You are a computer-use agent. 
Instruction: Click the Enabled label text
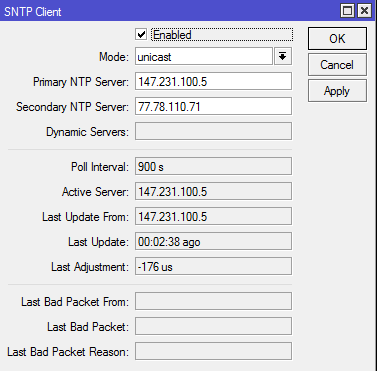point(172,35)
